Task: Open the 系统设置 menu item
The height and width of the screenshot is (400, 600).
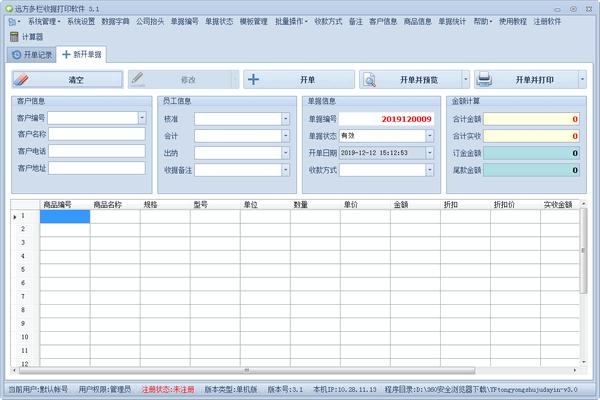Action: click(x=81, y=21)
